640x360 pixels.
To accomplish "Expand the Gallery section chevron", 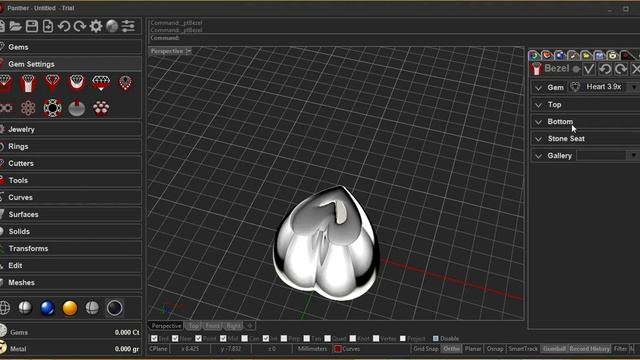I will (x=538, y=156).
